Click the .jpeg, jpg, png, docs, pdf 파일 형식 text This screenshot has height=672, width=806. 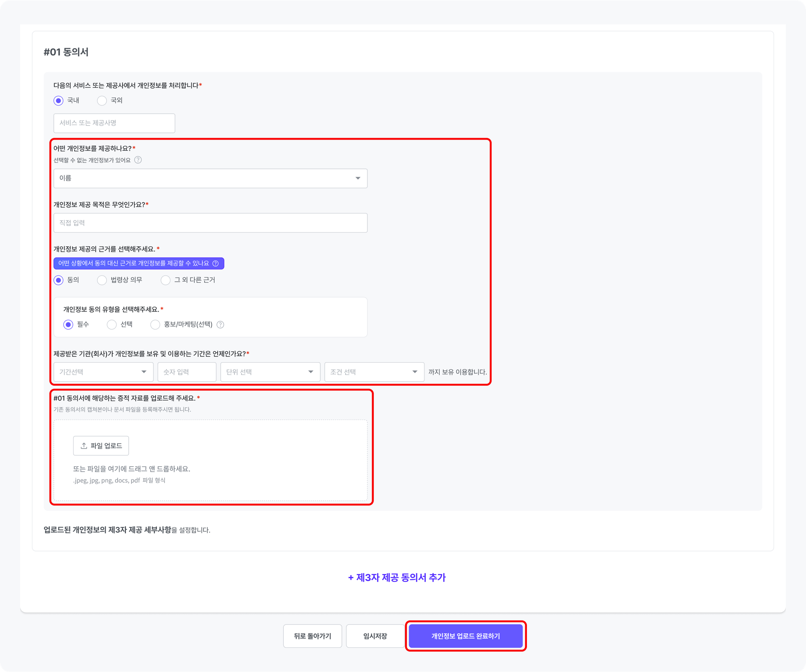pyautogui.click(x=119, y=480)
